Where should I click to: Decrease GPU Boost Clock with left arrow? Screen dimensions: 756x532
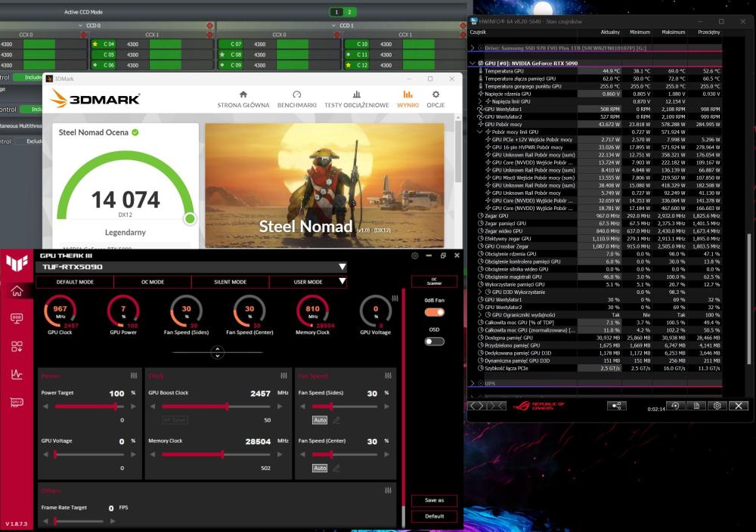(153, 407)
